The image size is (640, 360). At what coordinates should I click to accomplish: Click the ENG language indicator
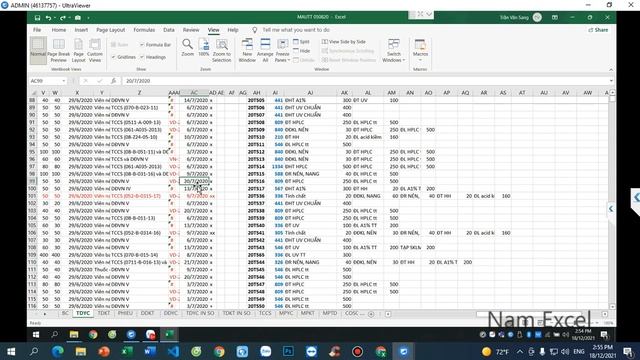(x=578, y=351)
